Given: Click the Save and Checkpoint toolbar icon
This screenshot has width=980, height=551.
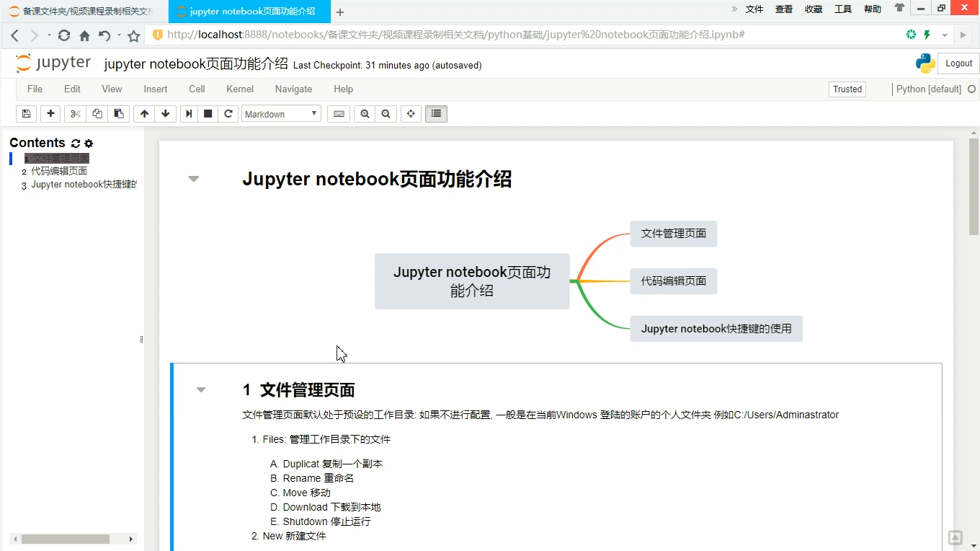Looking at the screenshot, I should pyautogui.click(x=27, y=114).
